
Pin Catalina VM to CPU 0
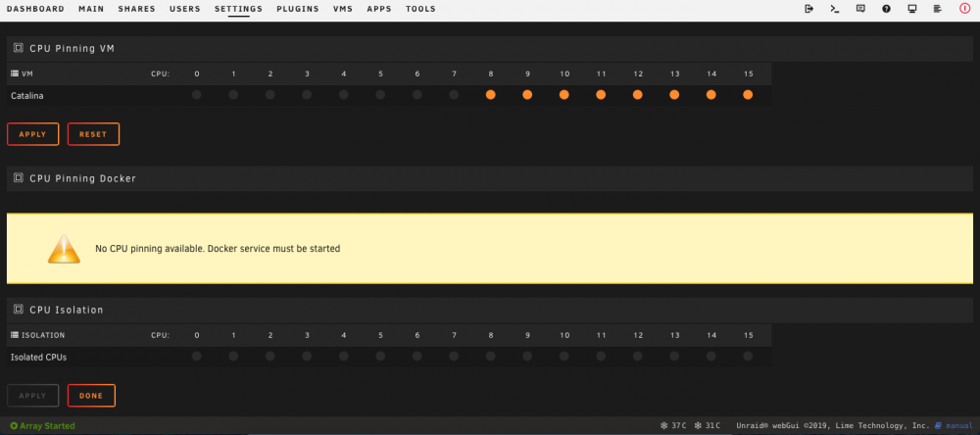[x=197, y=95]
